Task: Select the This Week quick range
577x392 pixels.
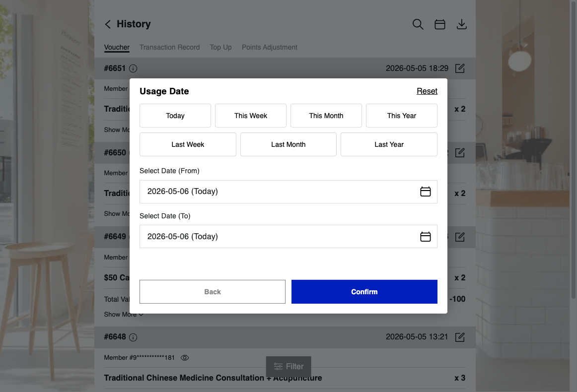Action: 251,116
